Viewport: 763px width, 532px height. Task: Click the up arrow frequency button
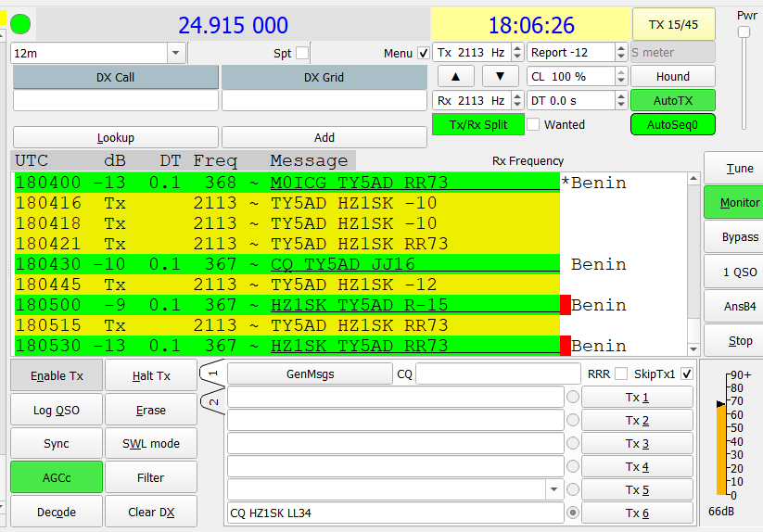point(455,76)
